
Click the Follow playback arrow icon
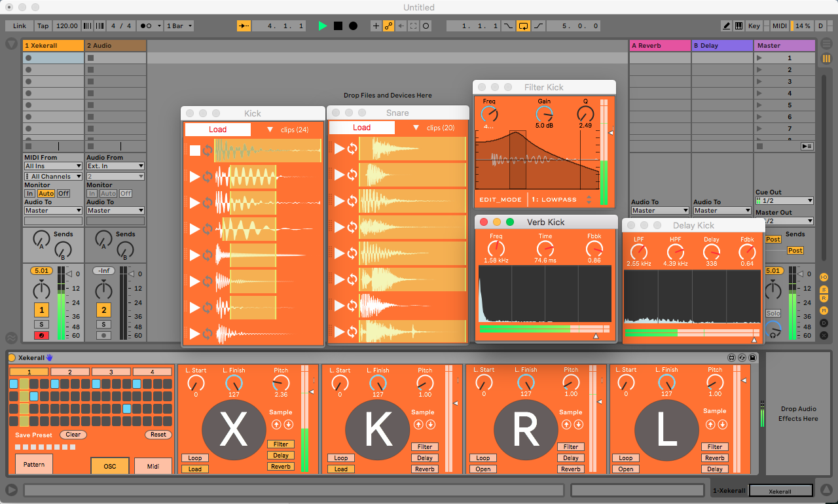click(244, 26)
